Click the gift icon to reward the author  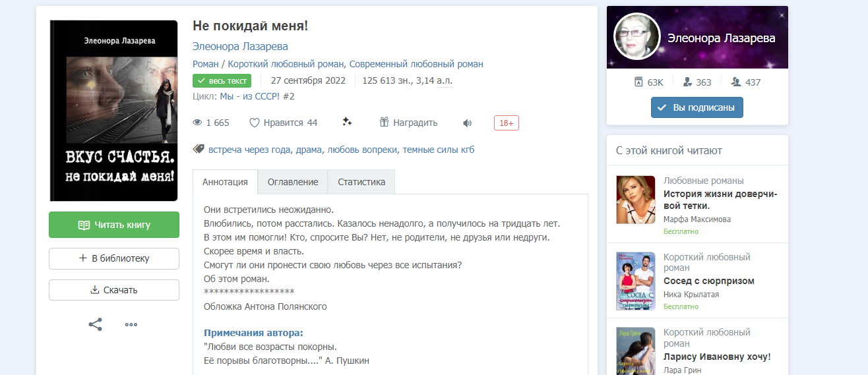[384, 123]
